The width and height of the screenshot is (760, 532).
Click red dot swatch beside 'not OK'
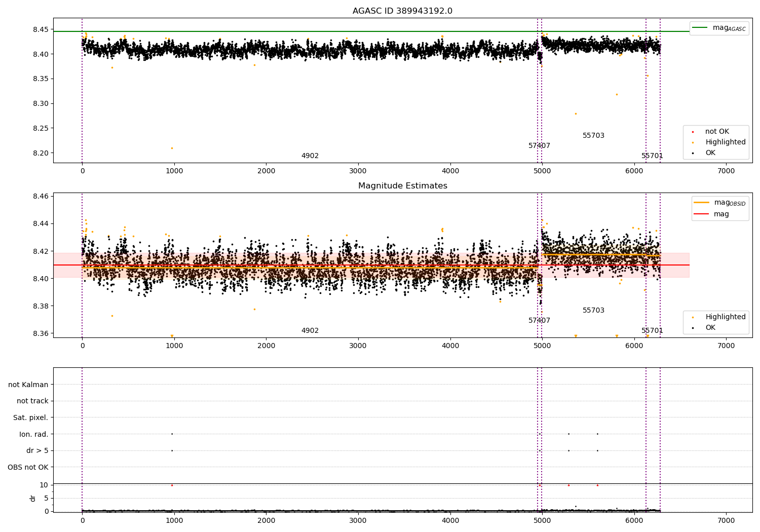coord(693,132)
